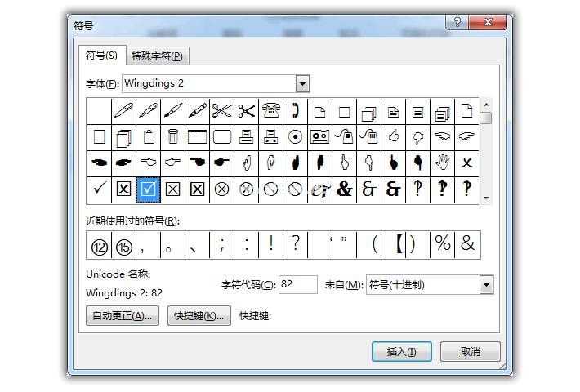Viewport: 580px width, 392px height.
Task: Pick the percent sign in recent symbols
Action: [x=442, y=245]
